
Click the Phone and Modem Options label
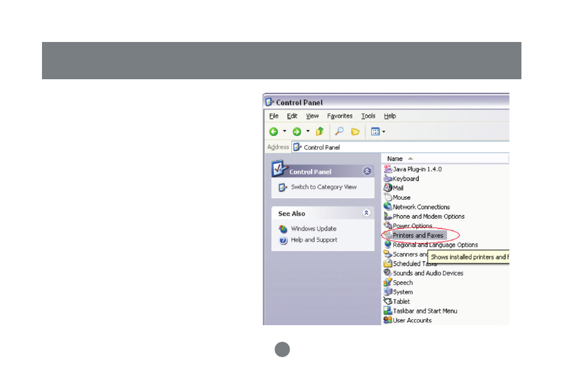[x=429, y=216]
